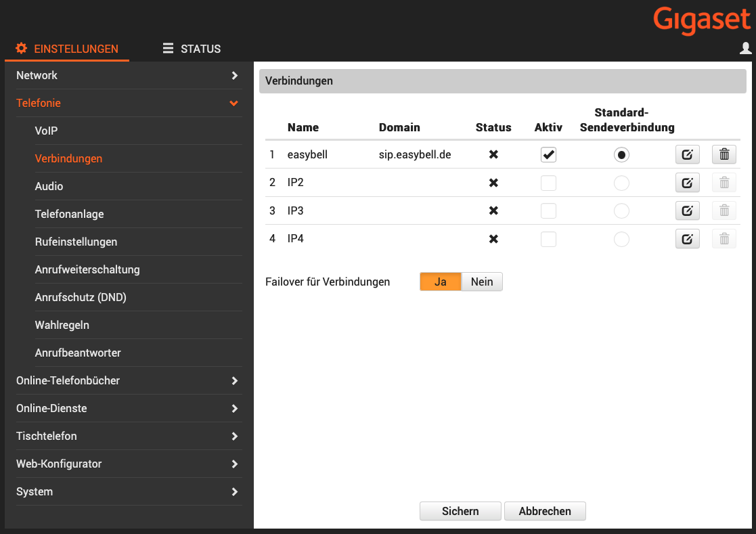Expand the Online-Telefonbücher section
This screenshot has width=756, height=534.
point(128,381)
